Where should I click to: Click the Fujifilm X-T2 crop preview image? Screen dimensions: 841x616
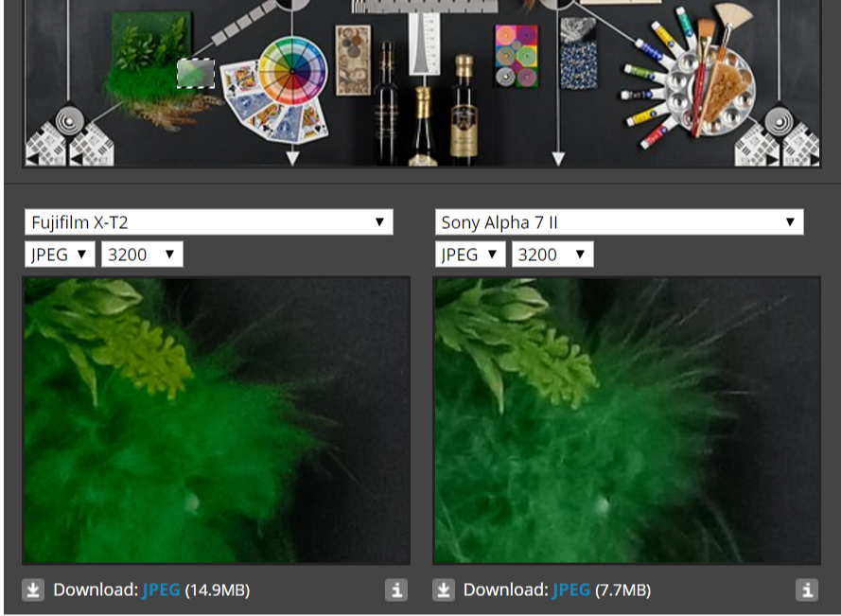217,420
